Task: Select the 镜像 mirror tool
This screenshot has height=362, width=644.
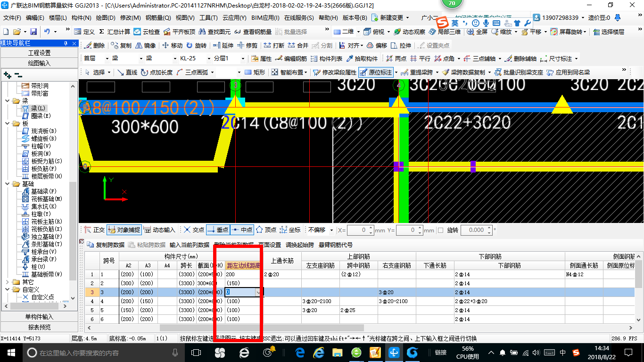Action: coord(145,45)
